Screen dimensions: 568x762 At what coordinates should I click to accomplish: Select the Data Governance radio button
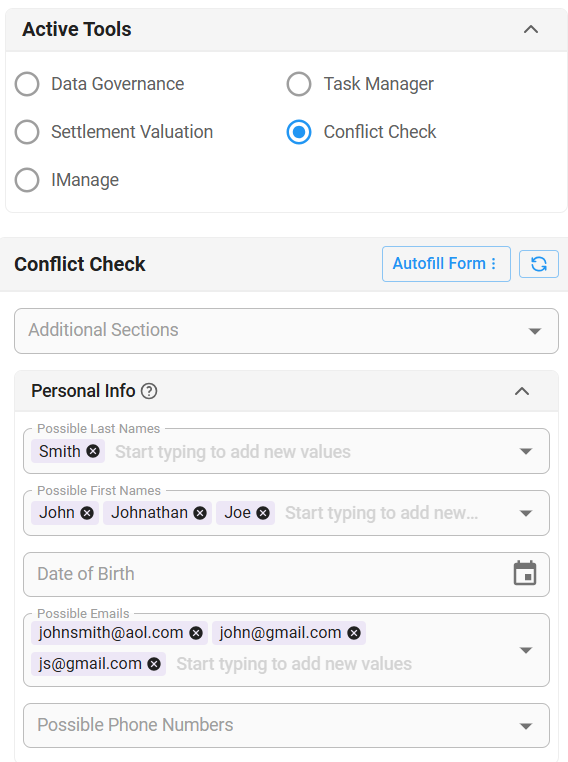click(x=27, y=84)
